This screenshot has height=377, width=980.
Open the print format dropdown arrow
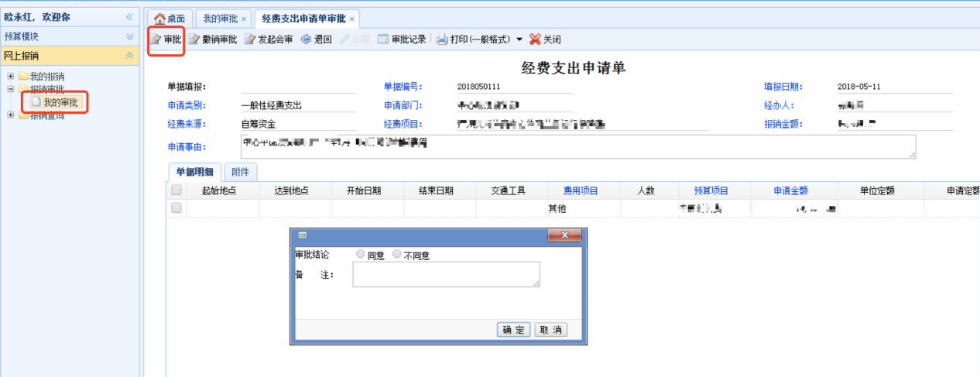[x=519, y=40]
